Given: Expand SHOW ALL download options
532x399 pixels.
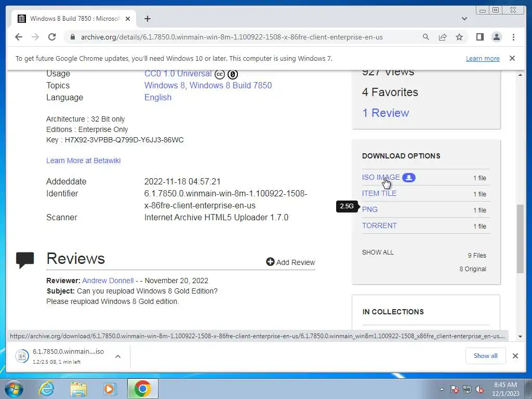Looking at the screenshot, I should coord(378,252).
